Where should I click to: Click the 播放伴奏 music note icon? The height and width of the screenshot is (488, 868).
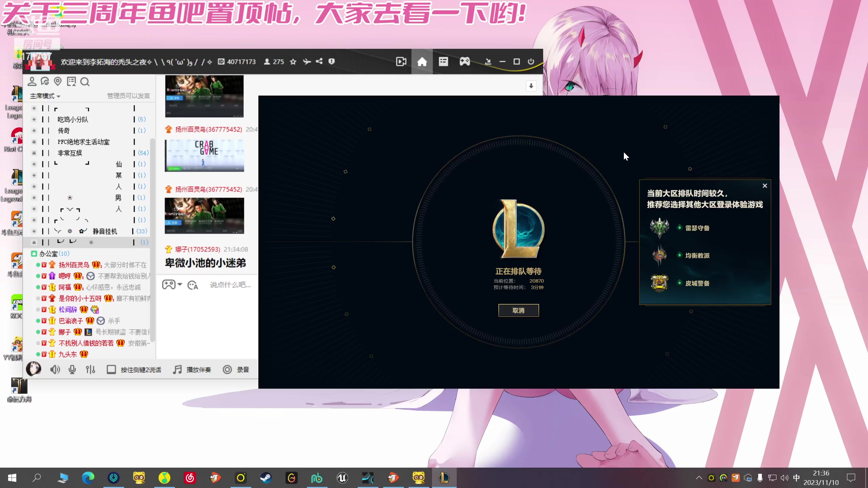tap(177, 369)
